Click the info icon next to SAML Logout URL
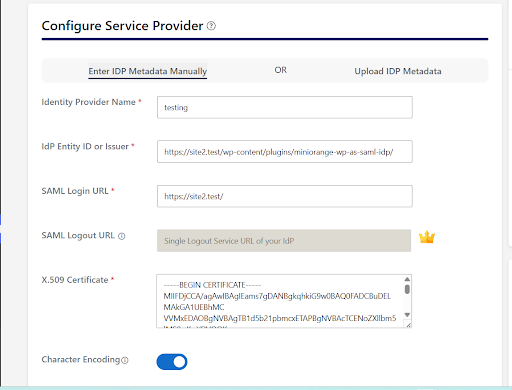The width and height of the screenshot is (512, 390). (x=122, y=236)
